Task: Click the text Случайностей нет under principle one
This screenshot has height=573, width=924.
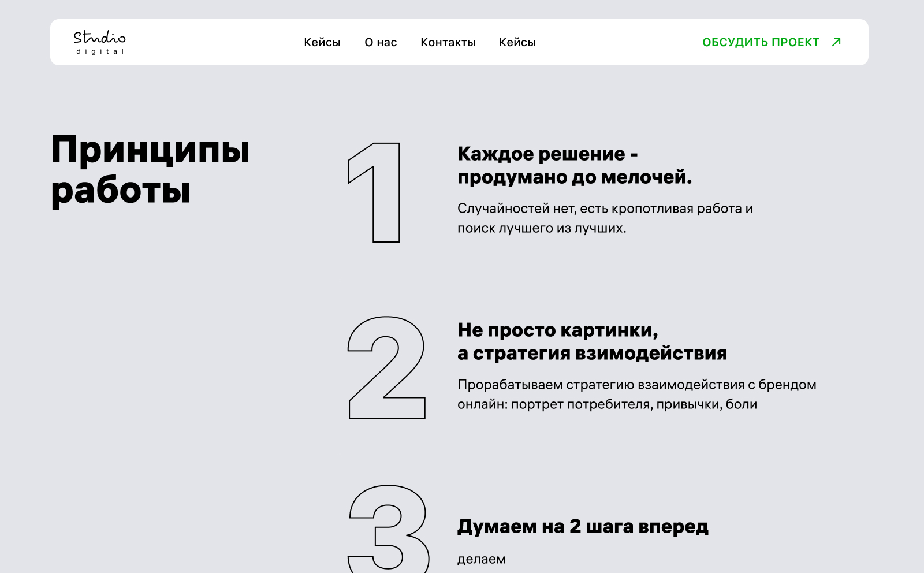Action: coord(606,218)
